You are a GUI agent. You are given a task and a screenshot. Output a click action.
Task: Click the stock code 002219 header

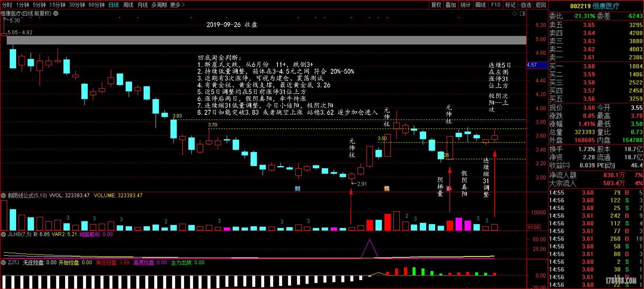pyautogui.click(x=581, y=6)
